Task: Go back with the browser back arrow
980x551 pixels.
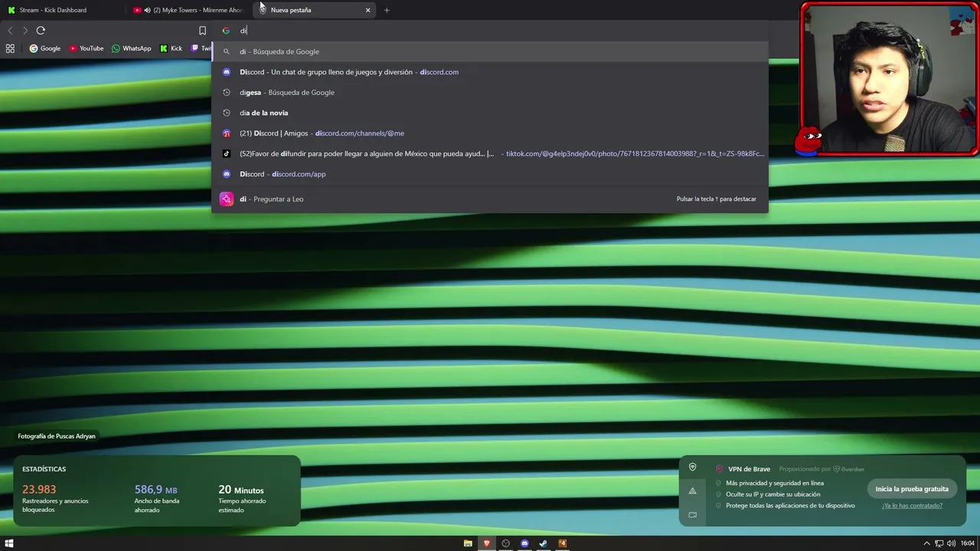Action: point(10,31)
